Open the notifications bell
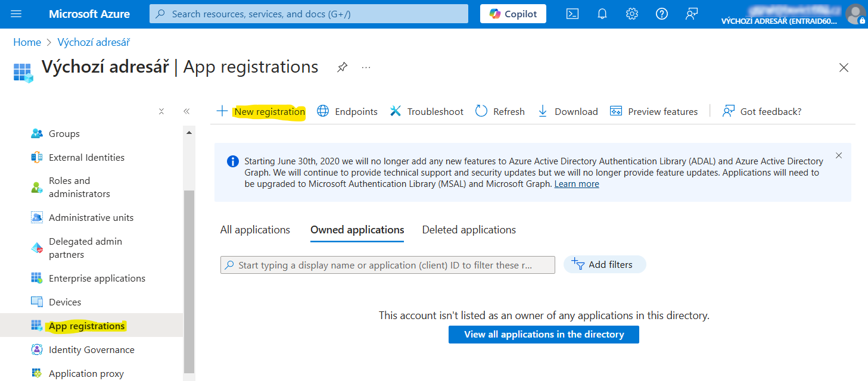Screen dimensions: 868x381 602,14
